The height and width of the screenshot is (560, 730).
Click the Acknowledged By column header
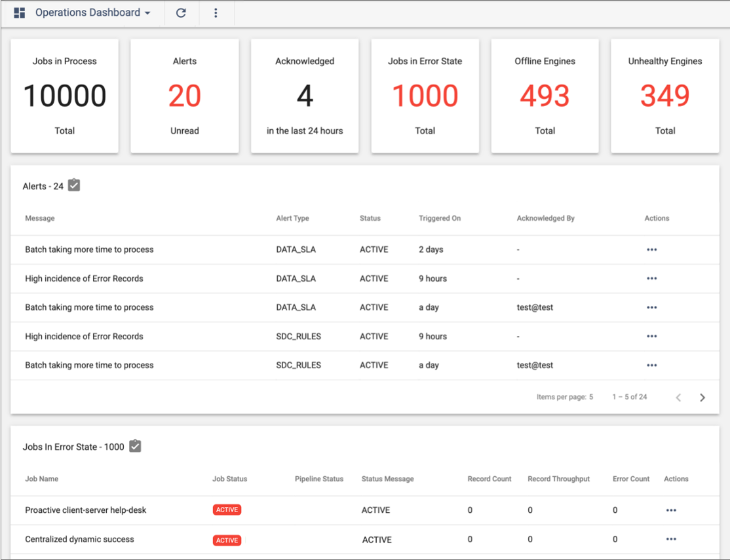(x=546, y=218)
